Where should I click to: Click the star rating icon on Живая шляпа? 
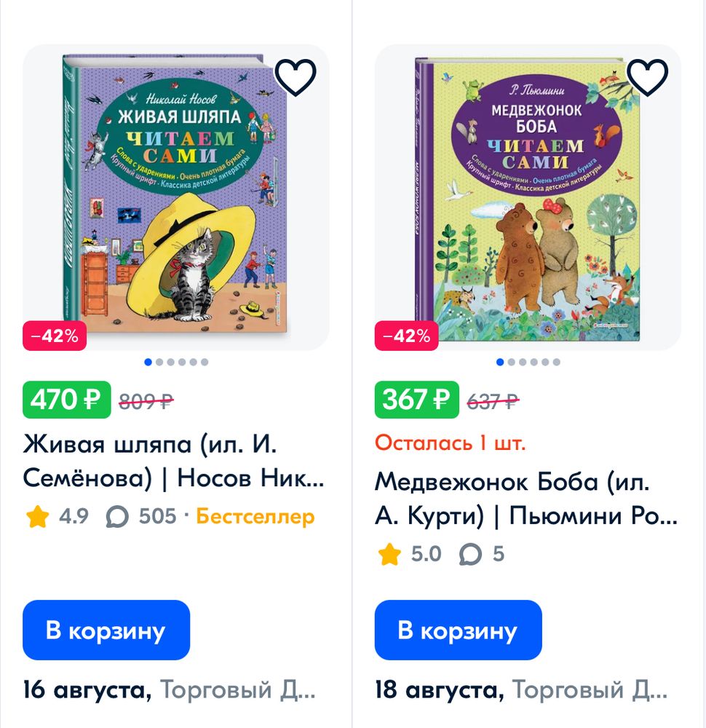click(x=38, y=518)
